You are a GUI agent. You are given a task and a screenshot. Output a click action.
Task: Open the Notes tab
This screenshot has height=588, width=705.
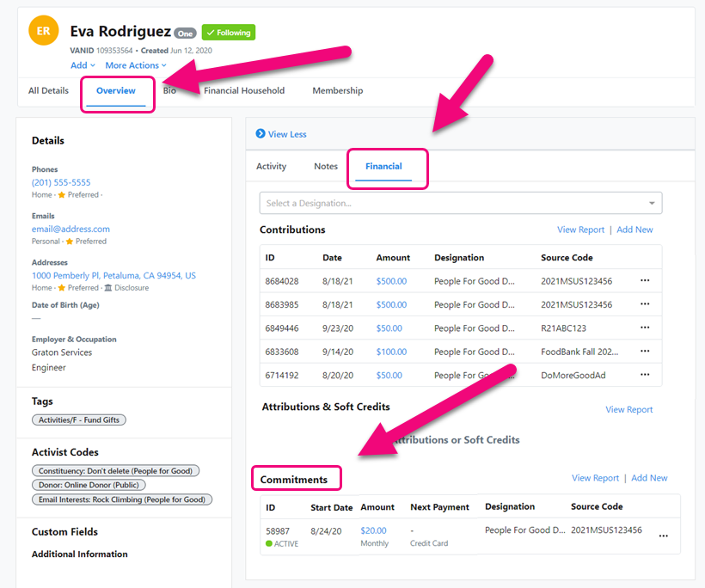click(326, 166)
